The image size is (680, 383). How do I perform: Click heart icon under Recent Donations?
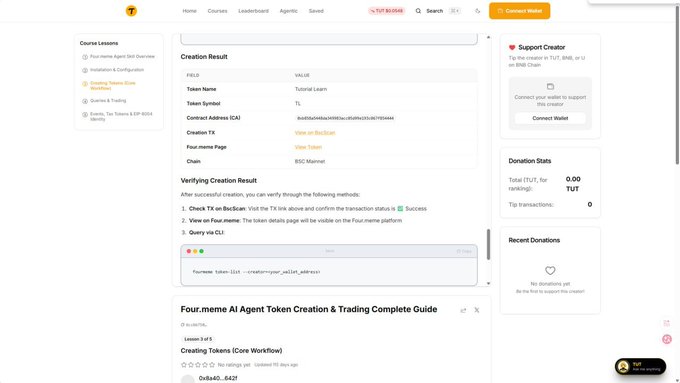pyautogui.click(x=550, y=271)
